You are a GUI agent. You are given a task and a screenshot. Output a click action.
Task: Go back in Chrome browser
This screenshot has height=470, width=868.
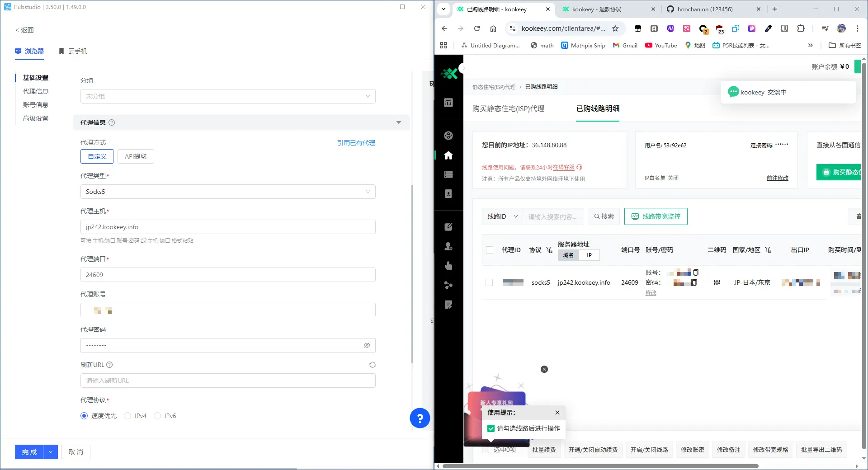444,28
